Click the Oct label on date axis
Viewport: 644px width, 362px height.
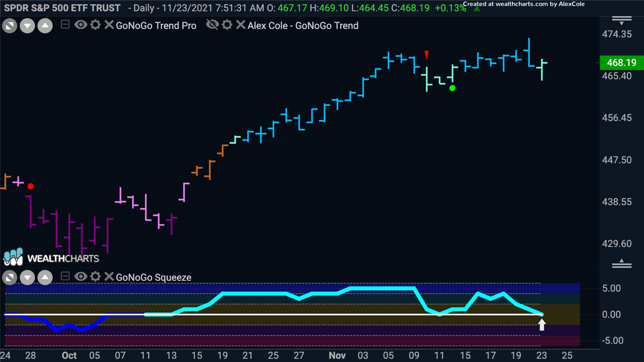tap(69, 356)
